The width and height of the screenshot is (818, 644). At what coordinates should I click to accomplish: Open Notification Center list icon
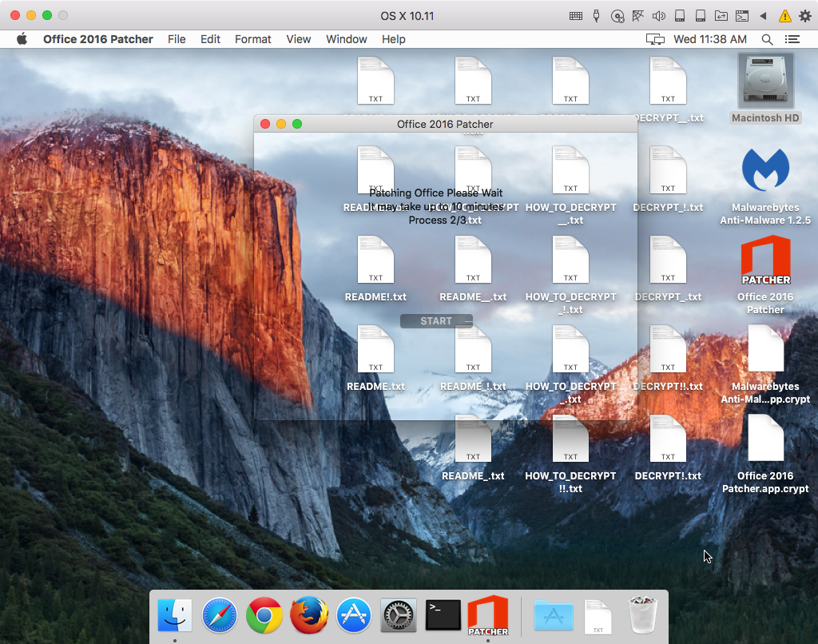792,39
